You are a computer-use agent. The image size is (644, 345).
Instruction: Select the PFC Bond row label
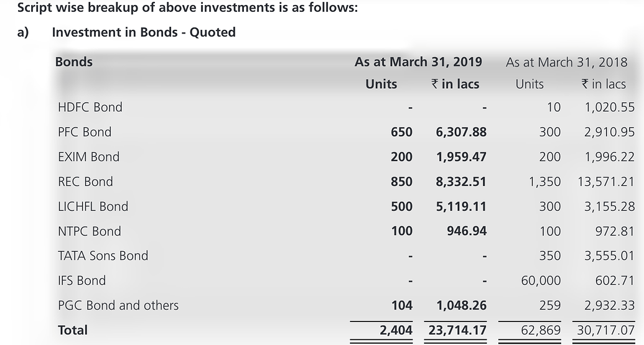(84, 132)
